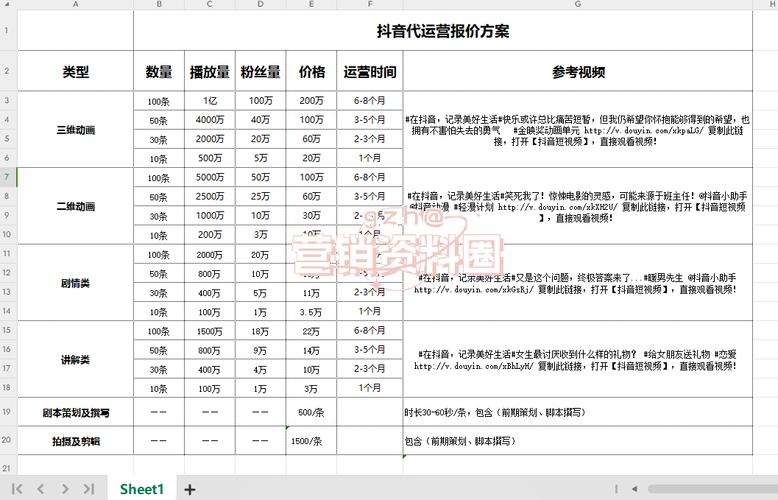Click the horizontal scrollbar thumb
This screenshot has width=778, height=500.
[x=700, y=489]
